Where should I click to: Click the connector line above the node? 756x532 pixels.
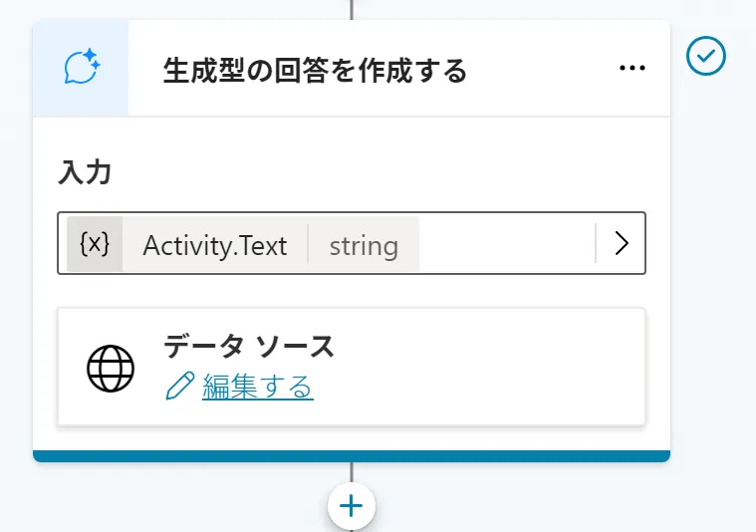tap(352, 9)
